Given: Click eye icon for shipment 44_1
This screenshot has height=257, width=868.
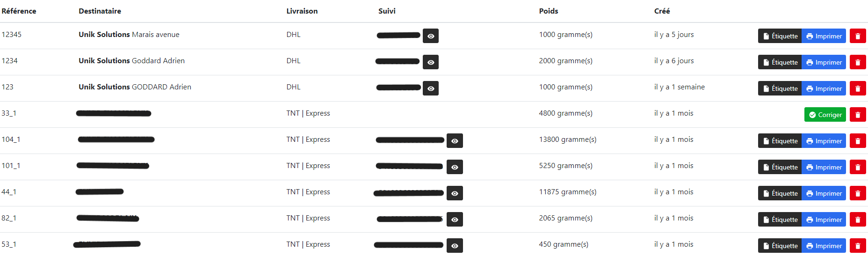Looking at the screenshot, I should pos(455,193).
